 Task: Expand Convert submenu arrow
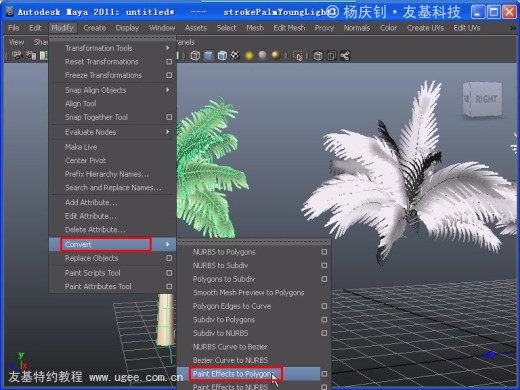168,244
